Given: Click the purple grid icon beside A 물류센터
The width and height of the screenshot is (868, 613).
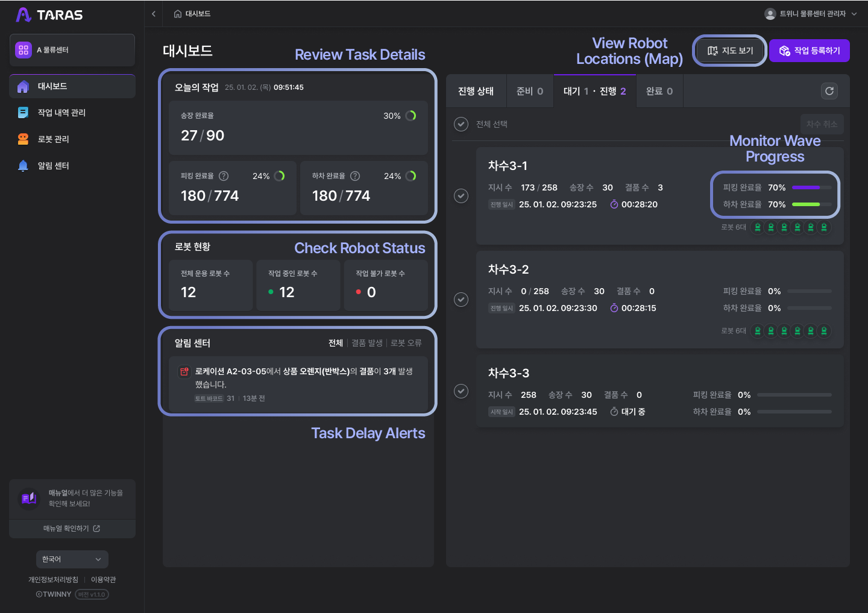Looking at the screenshot, I should click(x=24, y=50).
